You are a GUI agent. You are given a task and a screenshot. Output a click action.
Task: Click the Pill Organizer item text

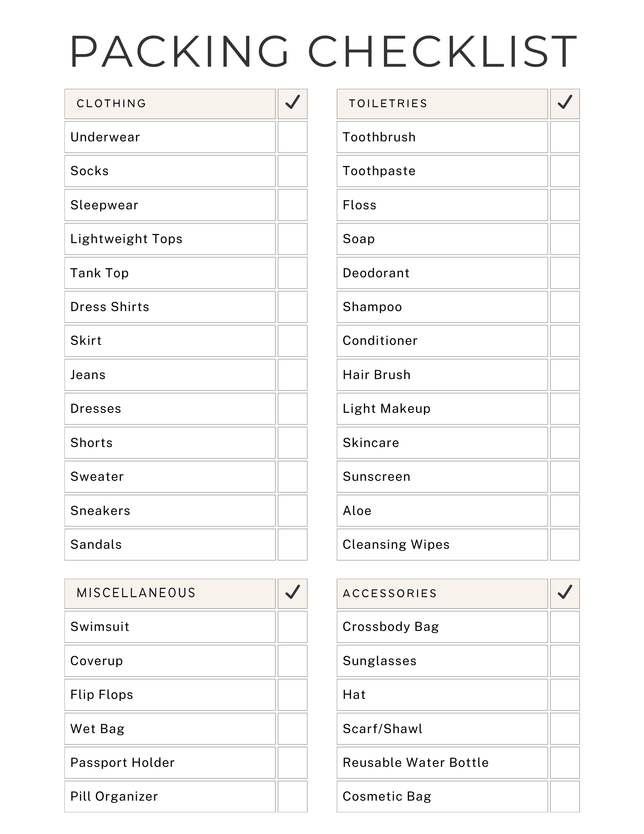coord(114,796)
